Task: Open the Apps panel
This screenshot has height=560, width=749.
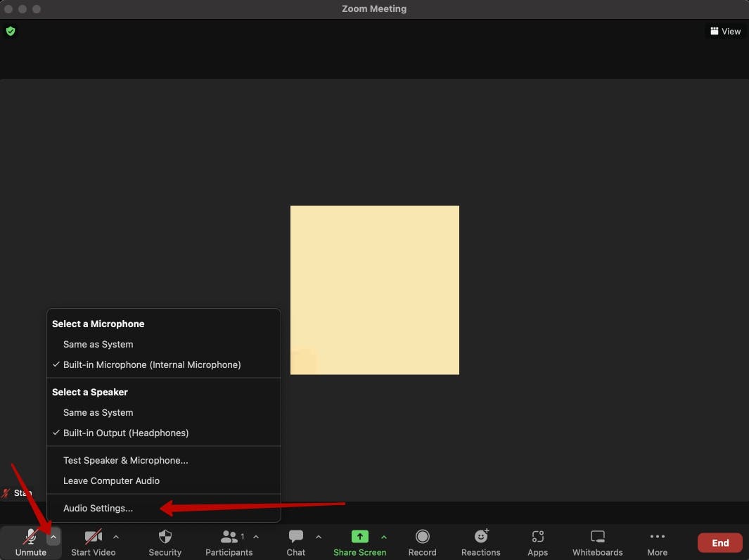Action: tap(538, 537)
